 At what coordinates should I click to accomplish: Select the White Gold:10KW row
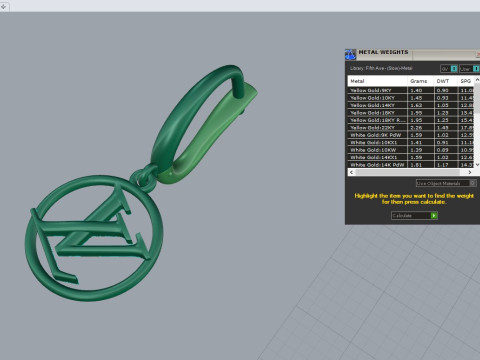point(411,150)
